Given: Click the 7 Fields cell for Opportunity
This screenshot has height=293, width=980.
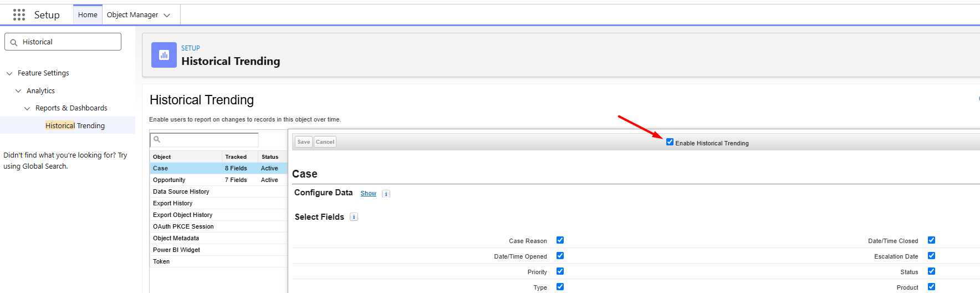Looking at the screenshot, I should coord(236,180).
